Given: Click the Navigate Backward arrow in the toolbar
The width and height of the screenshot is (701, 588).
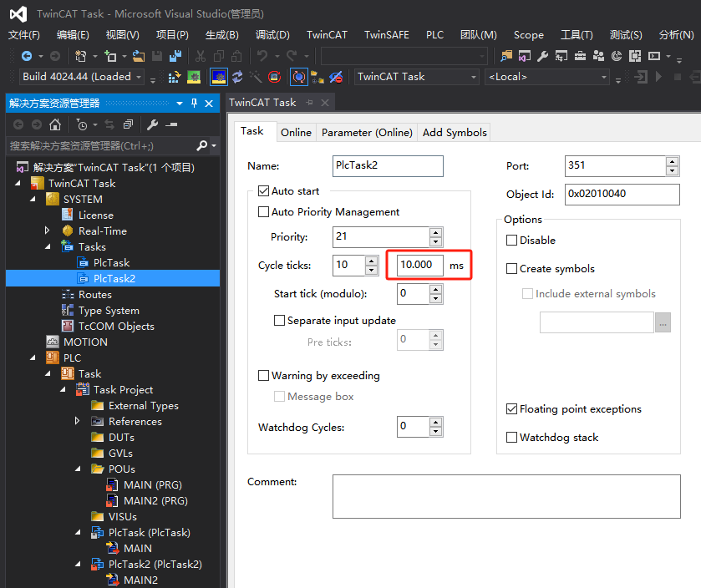Looking at the screenshot, I should pos(27,56).
